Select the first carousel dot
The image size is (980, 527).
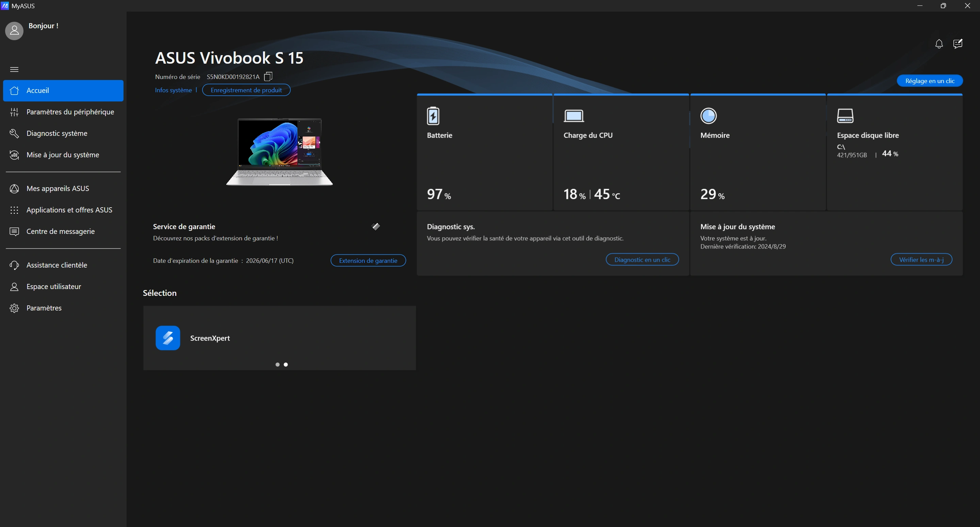pyautogui.click(x=277, y=365)
